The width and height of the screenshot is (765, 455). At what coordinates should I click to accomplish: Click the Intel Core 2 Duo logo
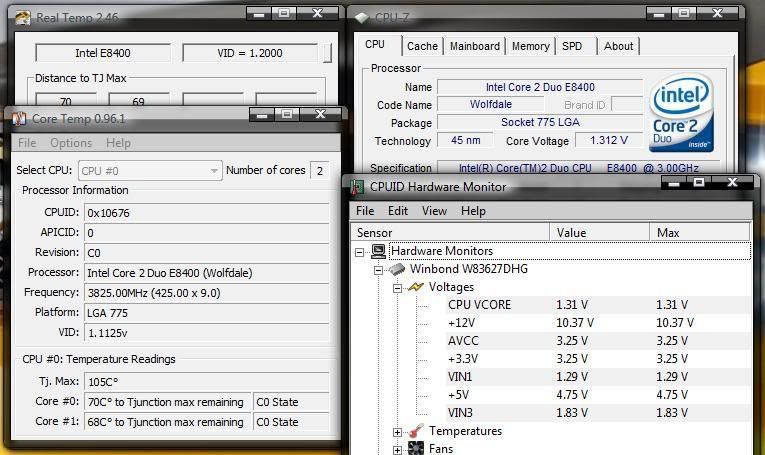pyautogui.click(x=682, y=113)
